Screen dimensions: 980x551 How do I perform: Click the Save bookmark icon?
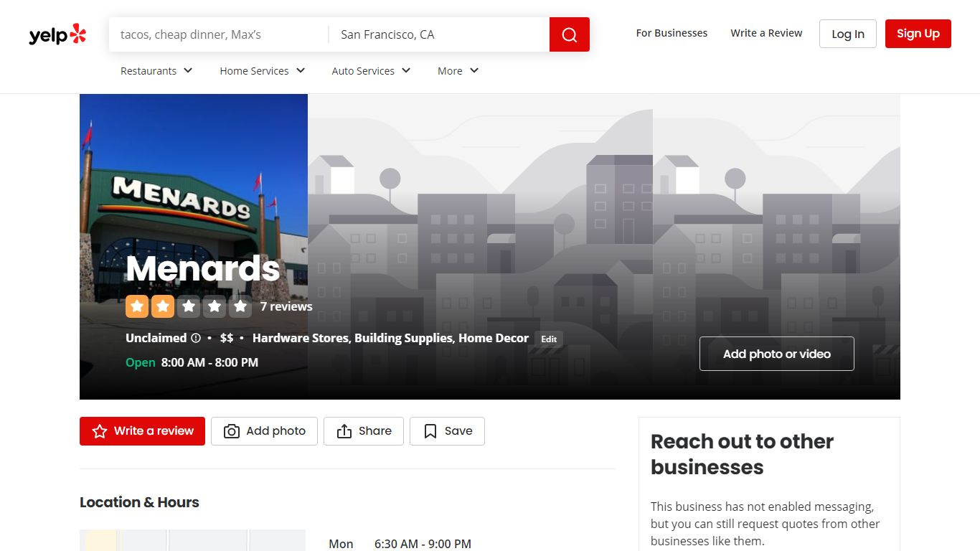coord(430,431)
